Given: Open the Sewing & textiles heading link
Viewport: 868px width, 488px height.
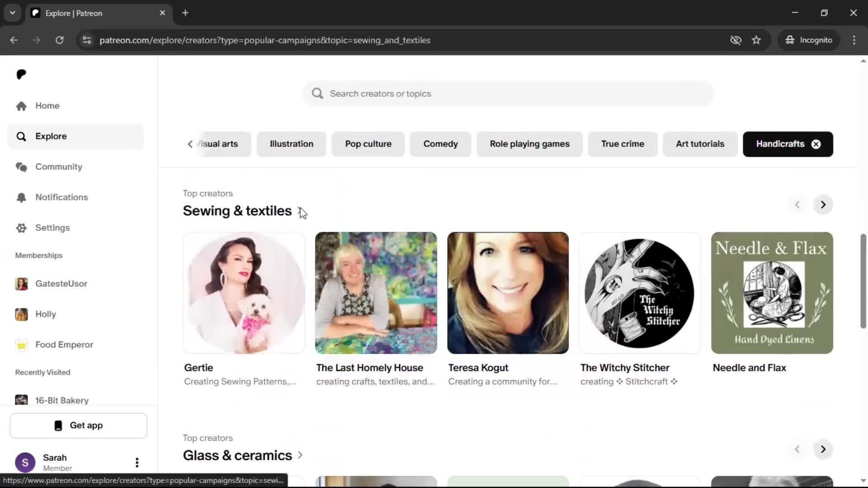Looking at the screenshot, I should click(237, 211).
